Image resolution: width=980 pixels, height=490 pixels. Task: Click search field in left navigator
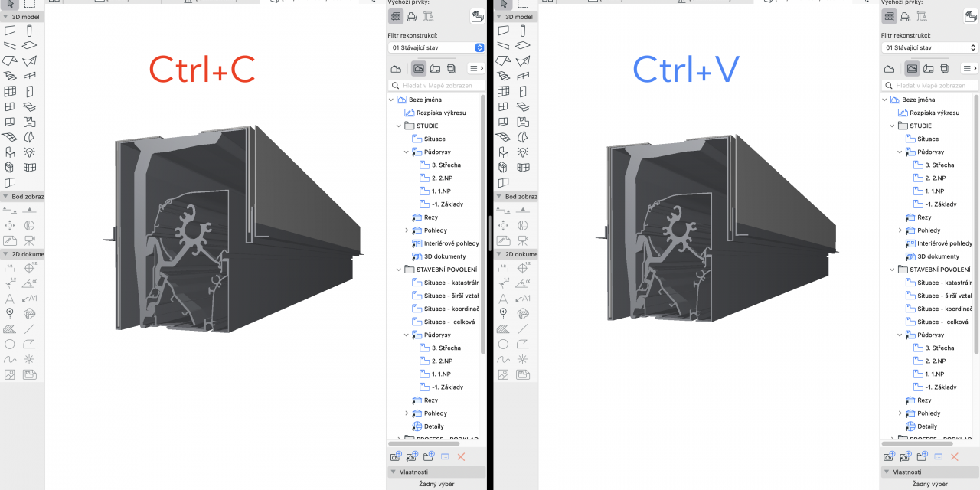436,86
